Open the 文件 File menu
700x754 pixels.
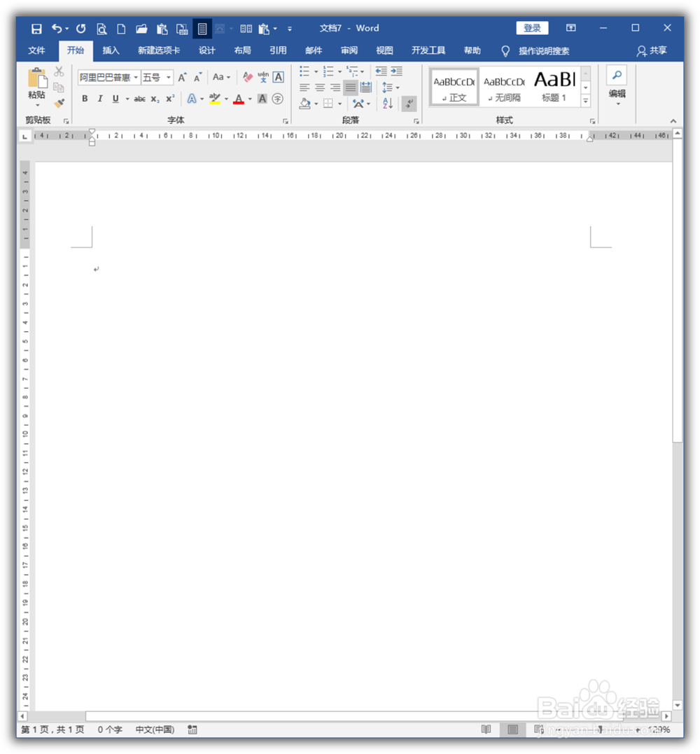coord(36,50)
